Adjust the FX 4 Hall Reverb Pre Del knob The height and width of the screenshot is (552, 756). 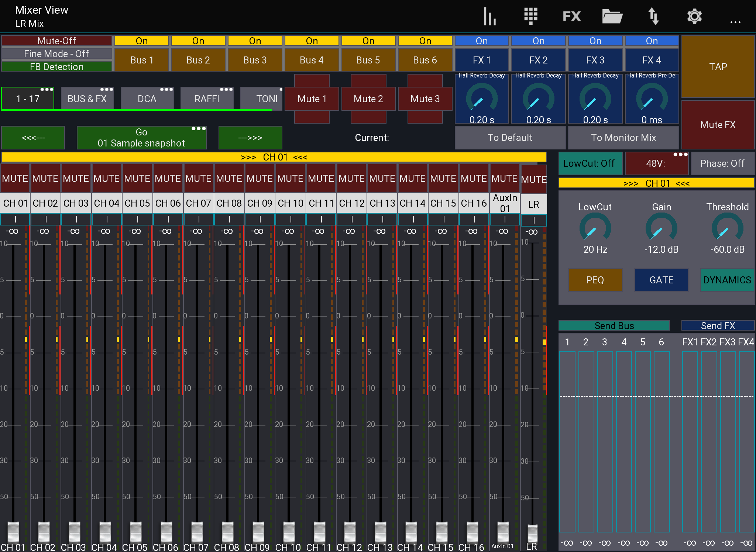652,97
